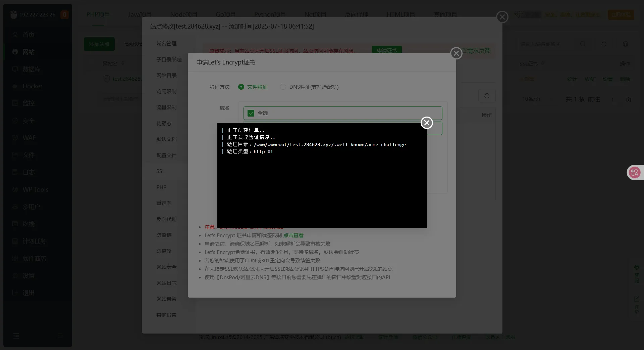Switch to the Python项目 tab
The width and height of the screenshot is (644, 350).
[270, 14]
